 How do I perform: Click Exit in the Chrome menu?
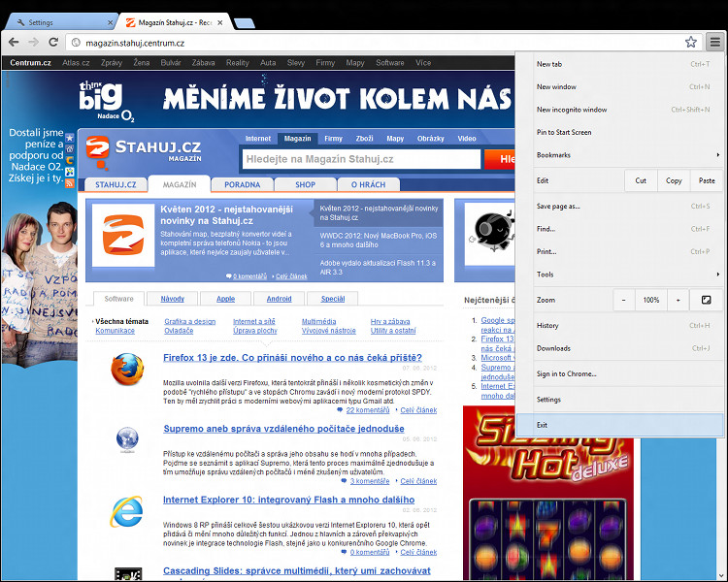pyautogui.click(x=620, y=425)
